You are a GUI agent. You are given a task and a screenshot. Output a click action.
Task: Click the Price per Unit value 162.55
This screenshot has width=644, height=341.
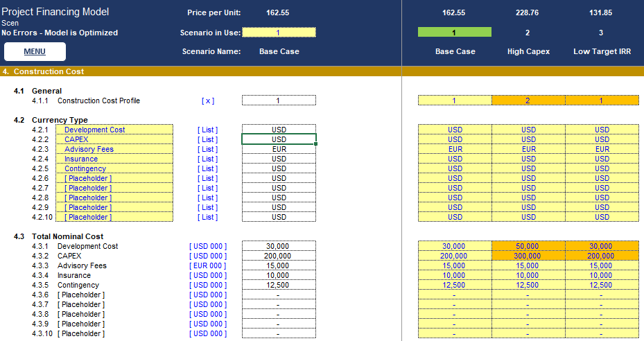pyautogui.click(x=278, y=12)
